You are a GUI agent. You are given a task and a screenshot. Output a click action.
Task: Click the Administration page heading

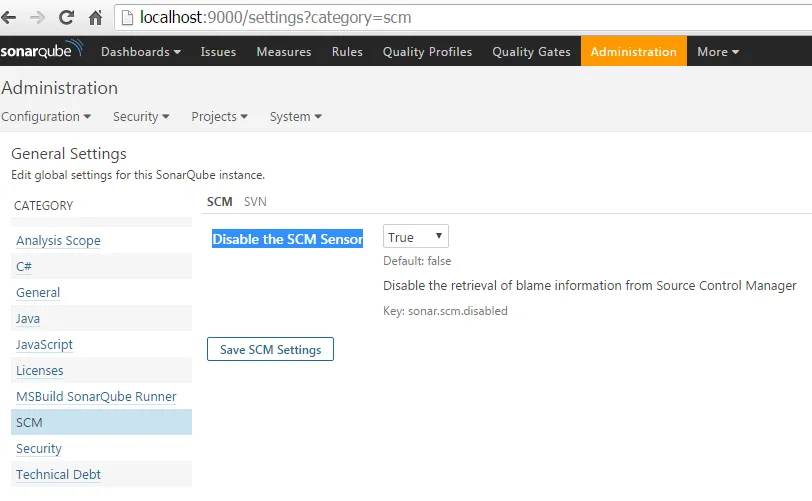tap(60, 88)
